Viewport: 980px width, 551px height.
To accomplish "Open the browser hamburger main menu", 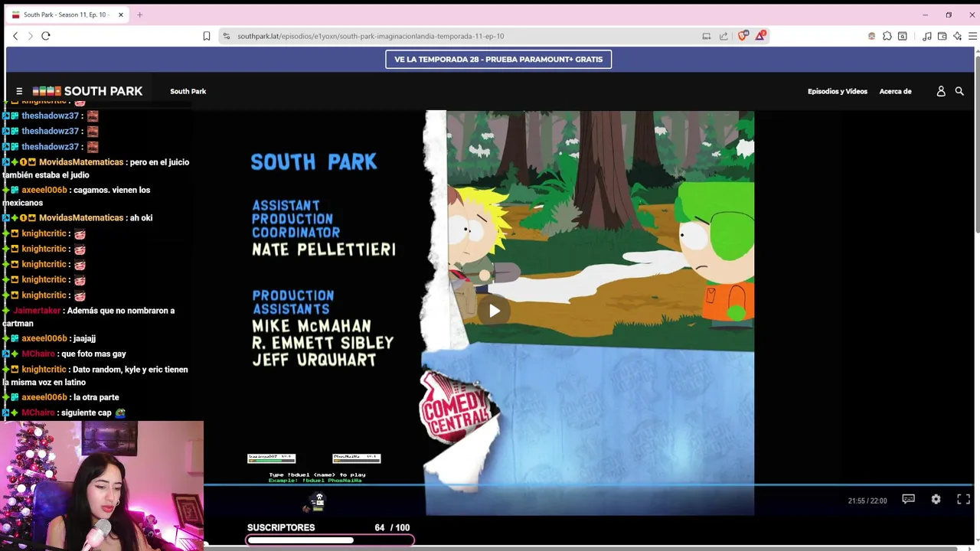I will [973, 36].
